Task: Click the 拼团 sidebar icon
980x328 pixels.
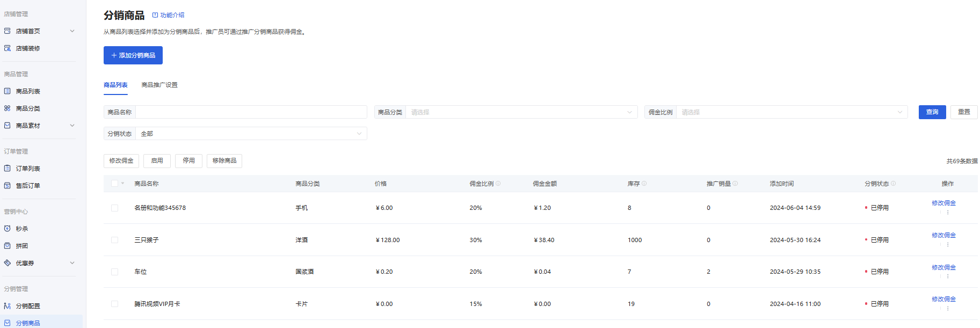Action: (8, 246)
